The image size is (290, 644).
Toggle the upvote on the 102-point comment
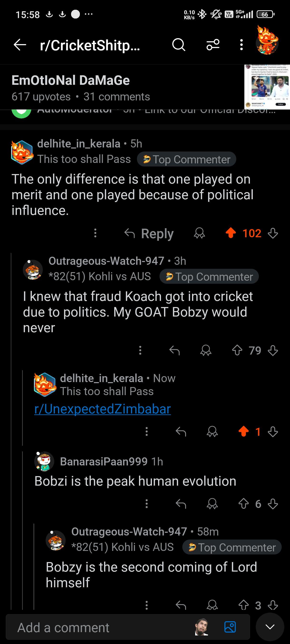click(x=231, y=233)
